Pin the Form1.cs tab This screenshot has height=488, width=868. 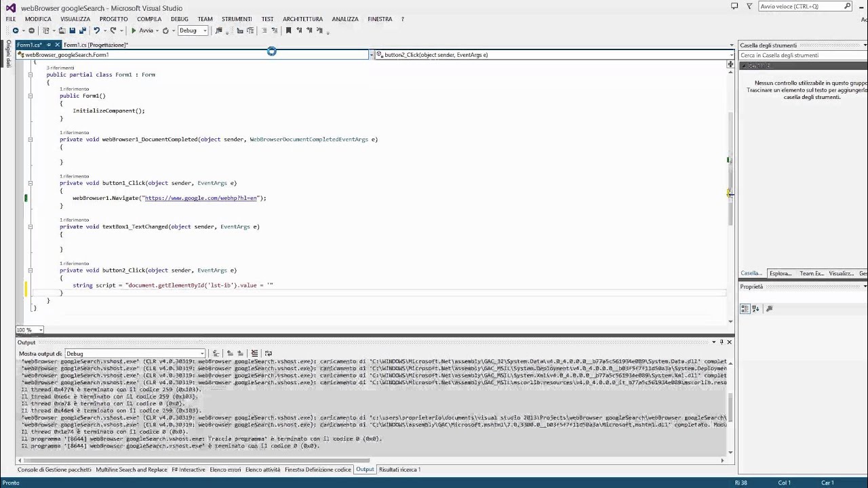pyautogui.click(x=49, y=45)
